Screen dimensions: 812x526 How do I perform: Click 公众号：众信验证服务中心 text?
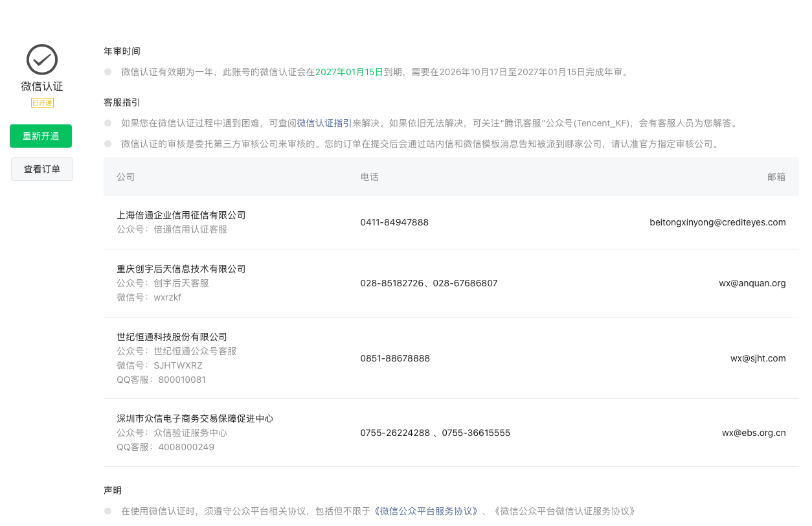click(172, 433)
